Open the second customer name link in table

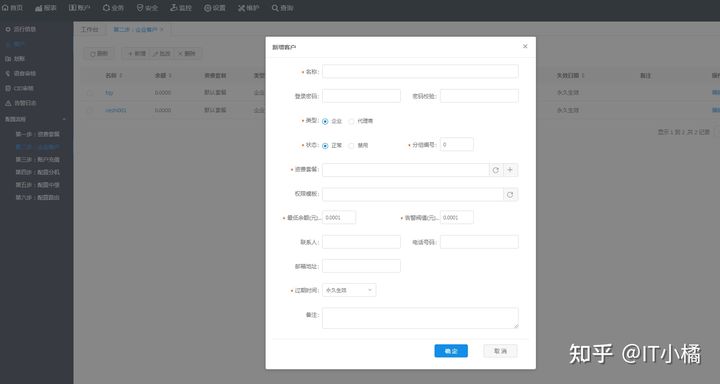[116, 110]
